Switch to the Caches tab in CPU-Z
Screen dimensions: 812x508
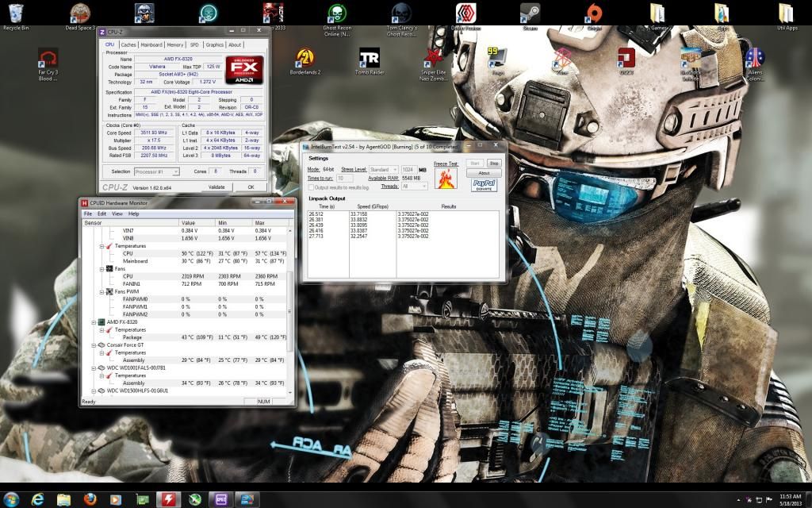point(128,45)
